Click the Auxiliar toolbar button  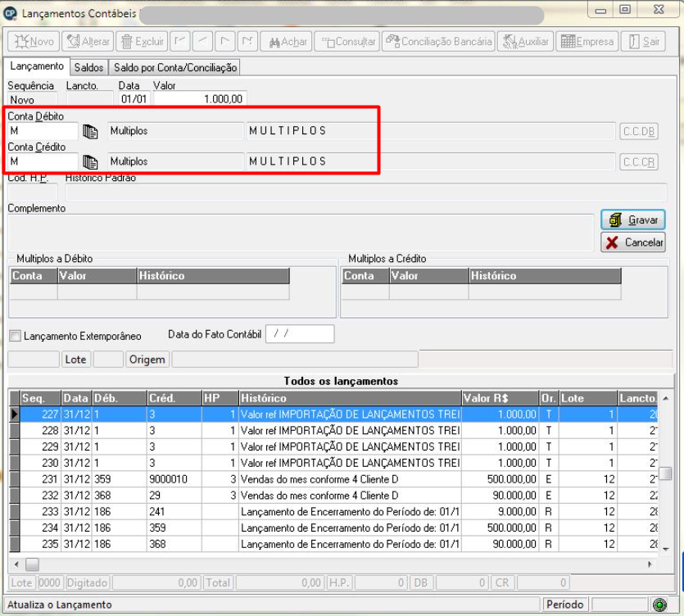point(525,42)
